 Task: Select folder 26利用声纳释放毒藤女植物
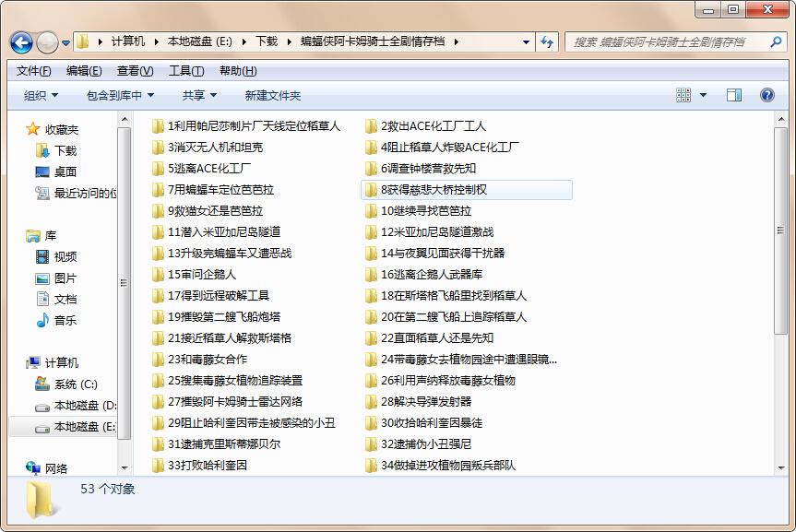coord(440,381)
